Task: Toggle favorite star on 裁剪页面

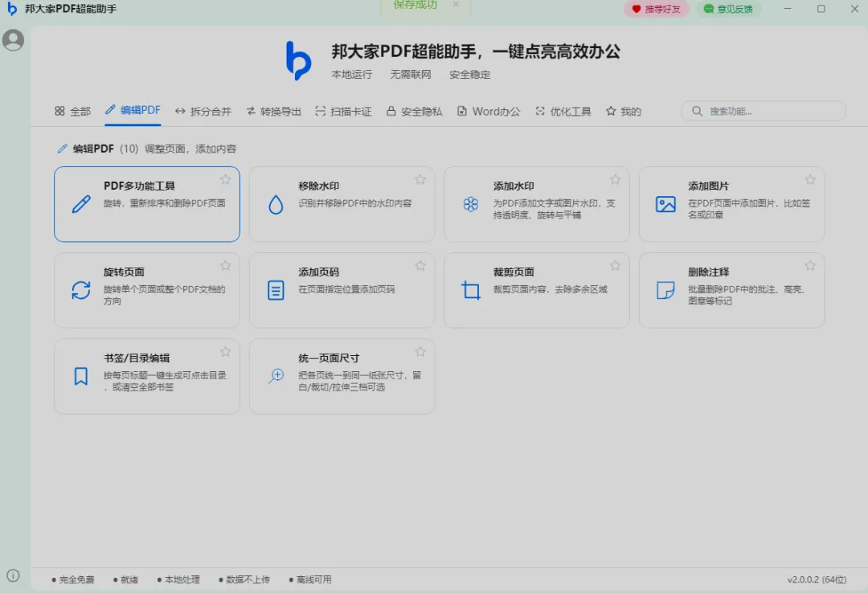Action: [615, 266]
